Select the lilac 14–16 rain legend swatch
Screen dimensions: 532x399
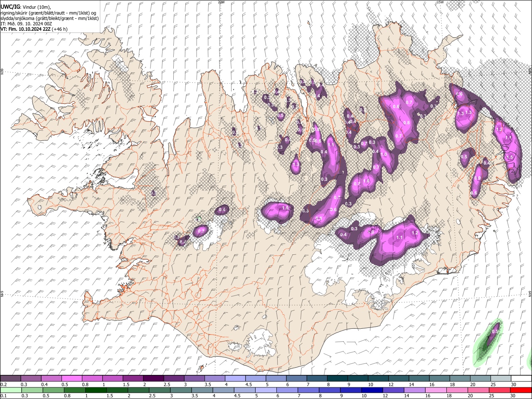pos(415,390)
